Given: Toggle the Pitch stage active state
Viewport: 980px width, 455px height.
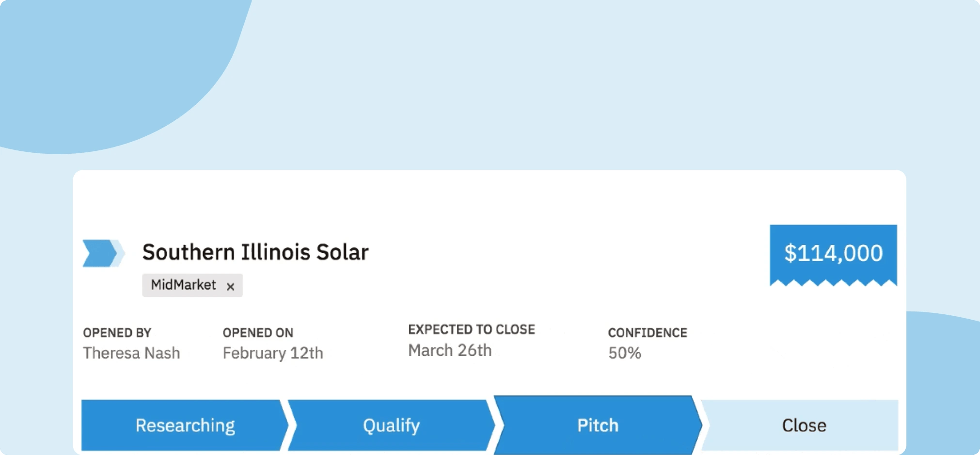Looking at the screenshot, I should click(597, 425).
